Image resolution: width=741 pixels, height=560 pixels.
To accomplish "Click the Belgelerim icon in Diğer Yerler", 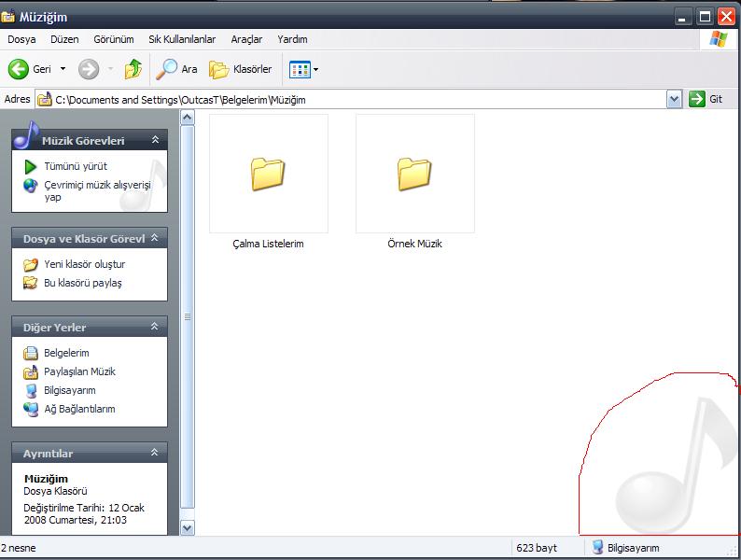I will click(x=31, y=353).
